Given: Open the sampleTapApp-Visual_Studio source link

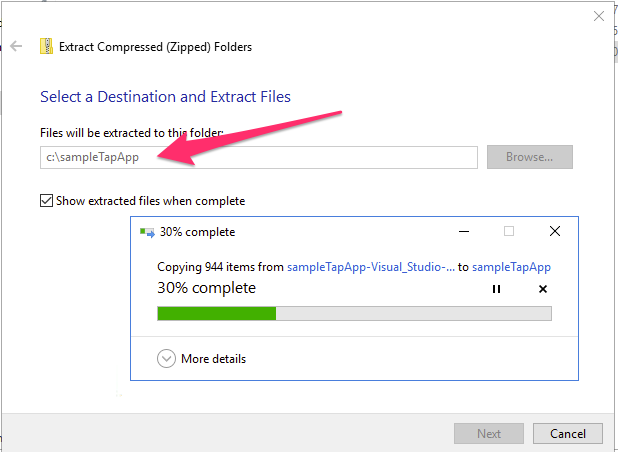Looking at the screenshot, I should (x=371, y=267).
